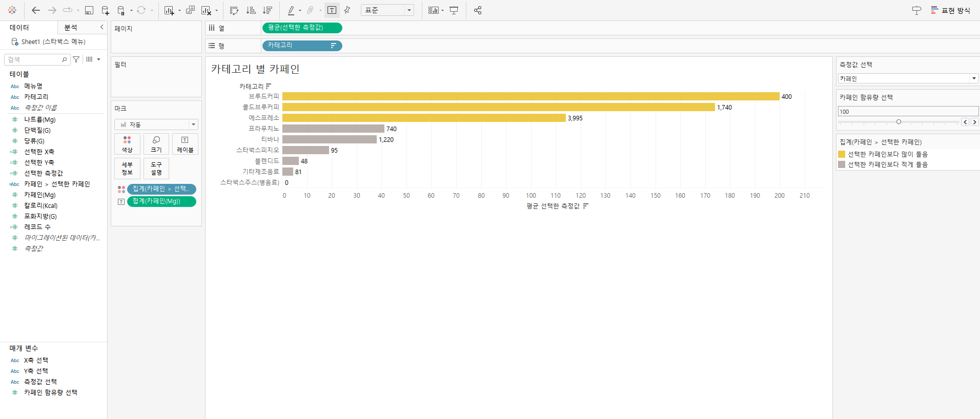980x419 pixels.
Task: Add a new data source
Action: pos(105,10)
